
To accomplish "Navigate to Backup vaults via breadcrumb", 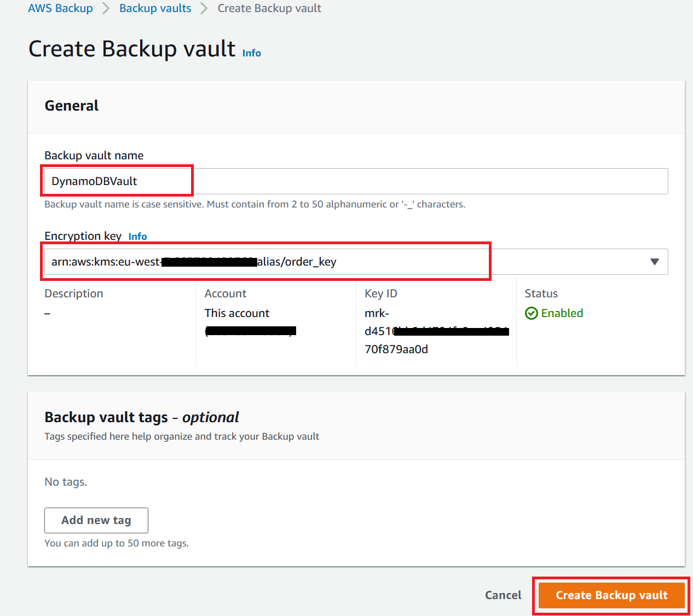I will tap(155, 8).
